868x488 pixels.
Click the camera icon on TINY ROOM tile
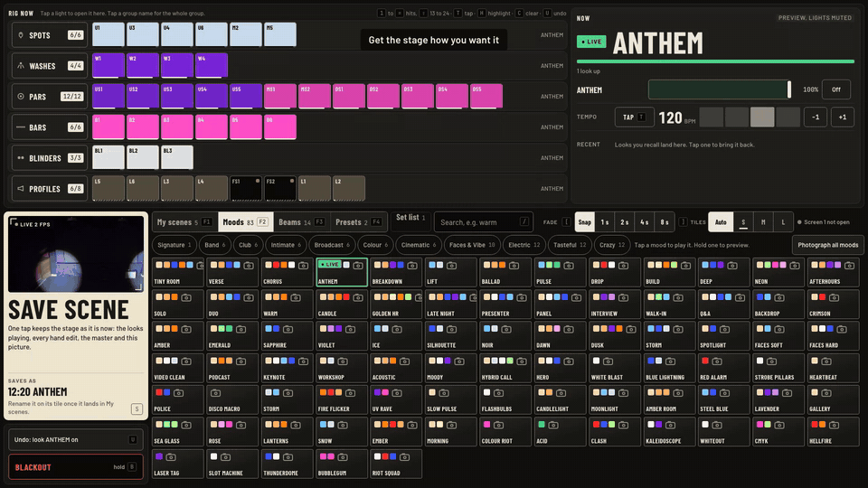[201, 266]
